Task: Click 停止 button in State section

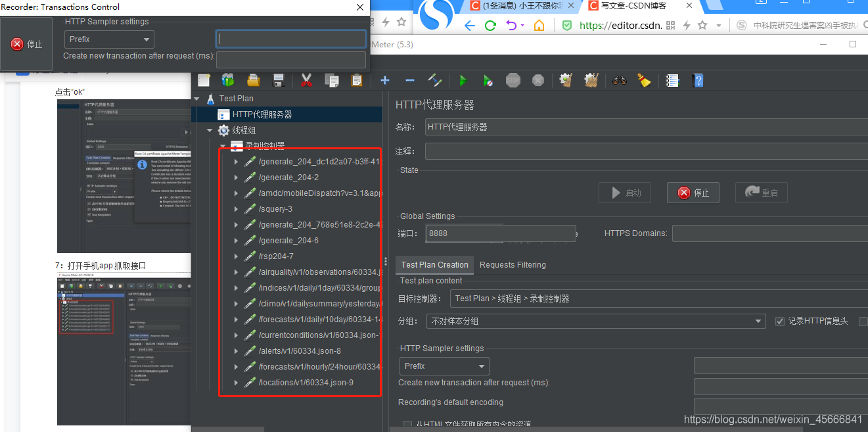Action: tap(693, 193)
